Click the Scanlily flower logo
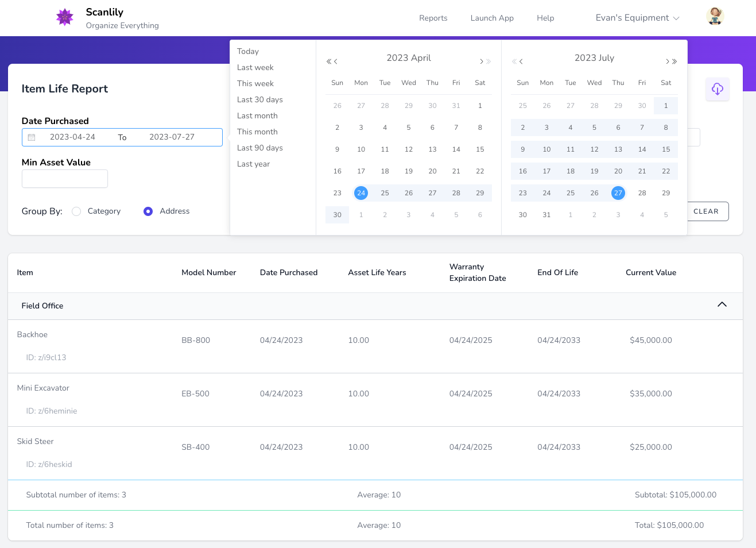Image resolution: width=756 pixels, height=548 pixels. click(65, 17)
